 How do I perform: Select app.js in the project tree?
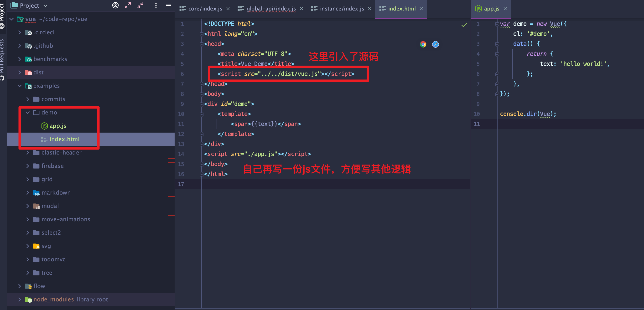click(57, 126)
